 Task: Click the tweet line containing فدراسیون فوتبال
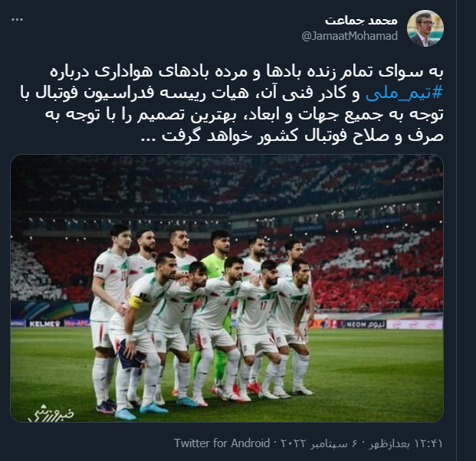pos(231,93)
